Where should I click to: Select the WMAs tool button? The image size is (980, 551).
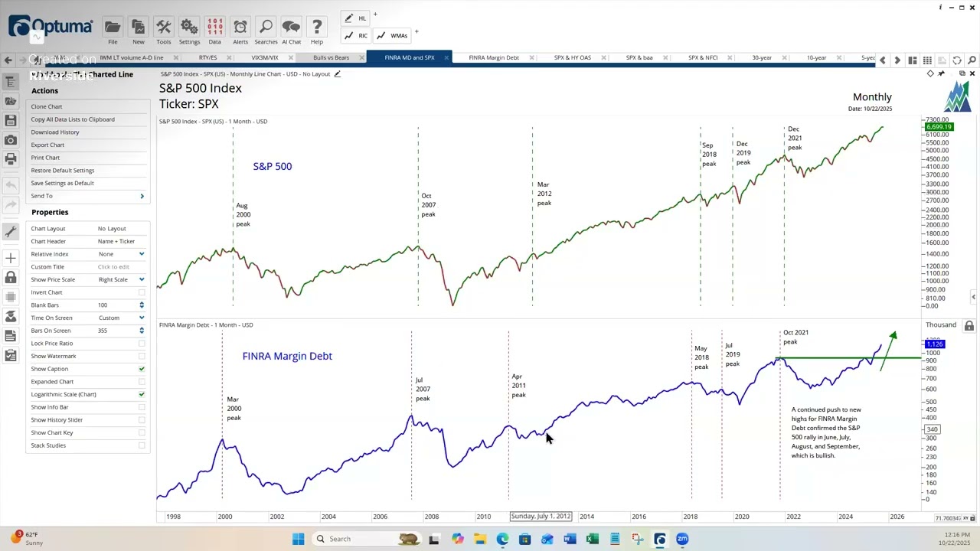(392, 35)
